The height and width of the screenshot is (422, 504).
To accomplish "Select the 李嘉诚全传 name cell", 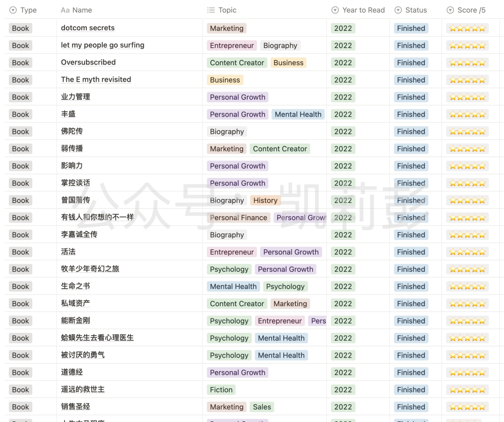I will tap(130, 234).
